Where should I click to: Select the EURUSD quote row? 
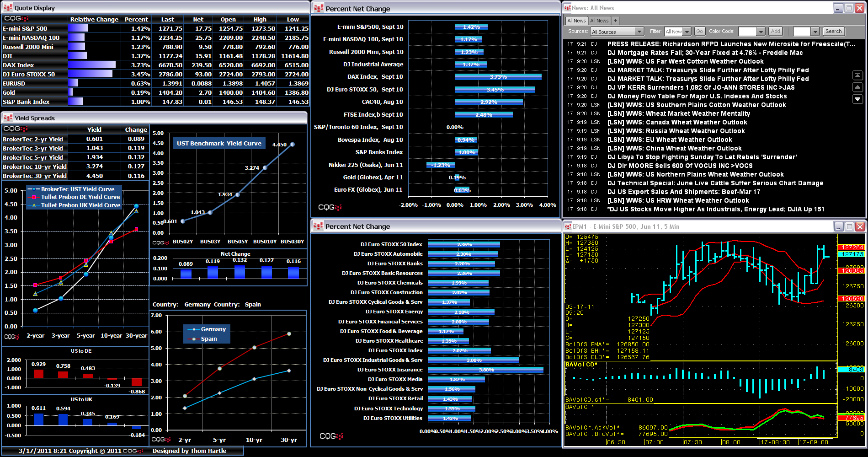click(155, 83)
